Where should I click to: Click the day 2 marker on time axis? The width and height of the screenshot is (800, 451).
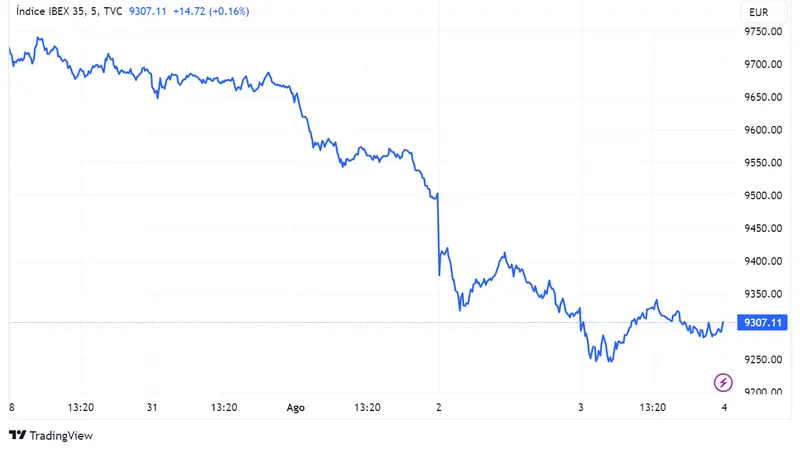(438, 407)
